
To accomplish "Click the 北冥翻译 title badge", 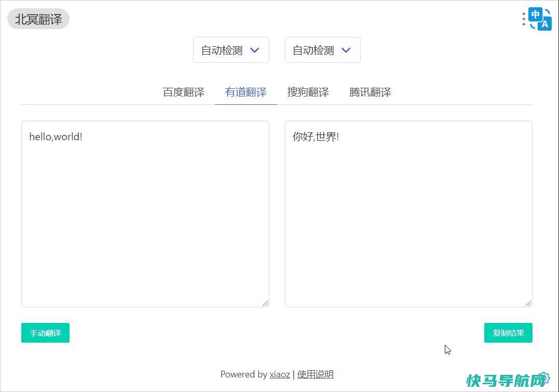I will tap(38, 19).
